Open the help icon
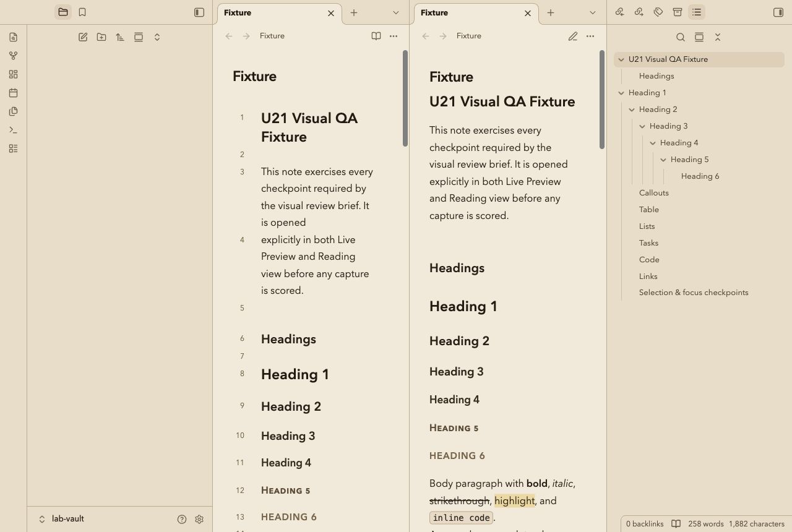 pos(182,520)
